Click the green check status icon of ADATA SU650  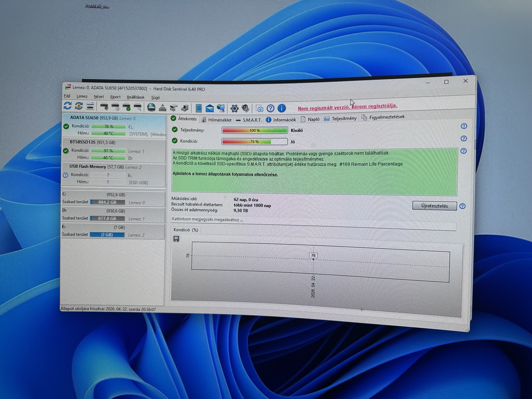click(66, 126)
